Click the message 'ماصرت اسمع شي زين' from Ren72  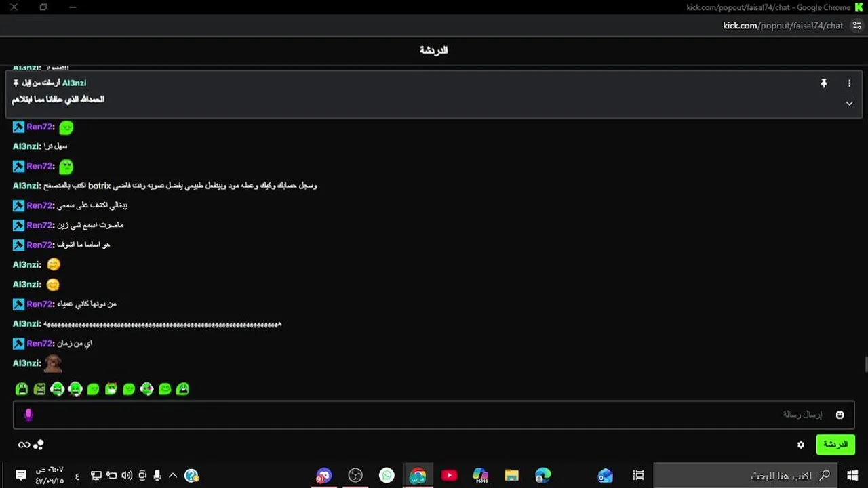[90, 225]
